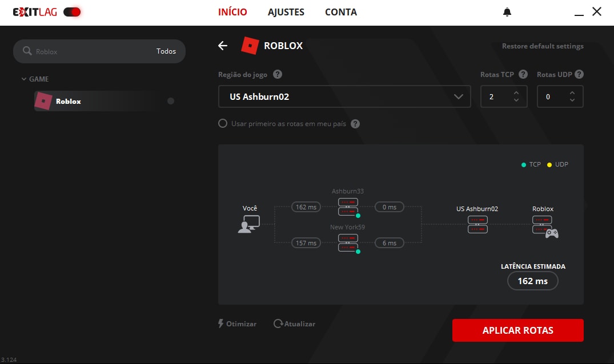Click the help icon beside country routes option

click(355, 124)
